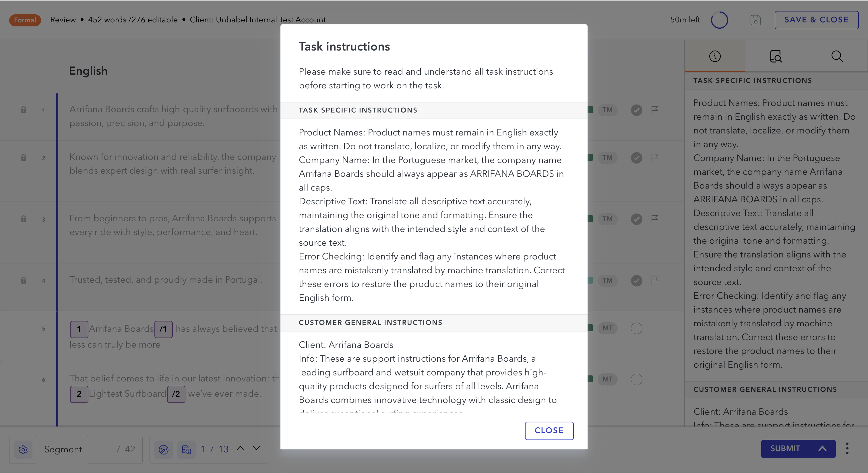Open the settings gear in the bottom bar
868x473 pixels.
tap(23, 449)
